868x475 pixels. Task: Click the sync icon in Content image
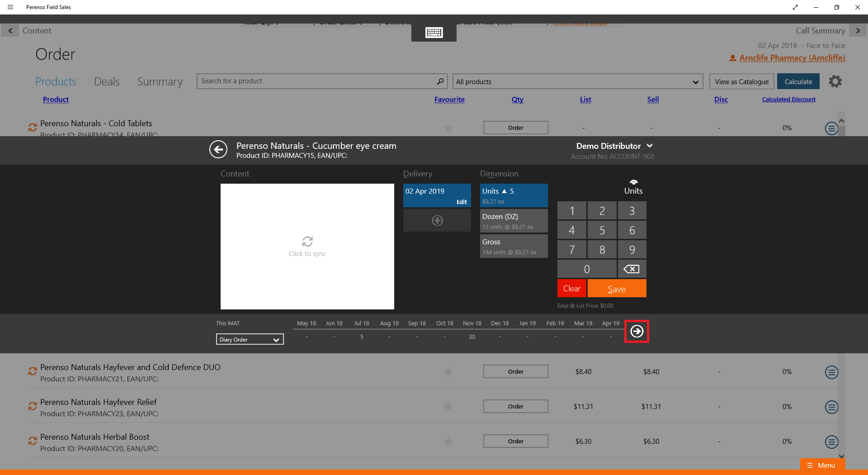[x=307, y=241]
